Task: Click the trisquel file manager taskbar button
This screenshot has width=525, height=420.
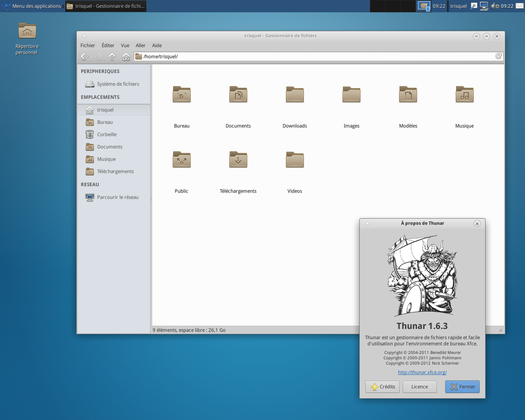Action: click(106, 6)
